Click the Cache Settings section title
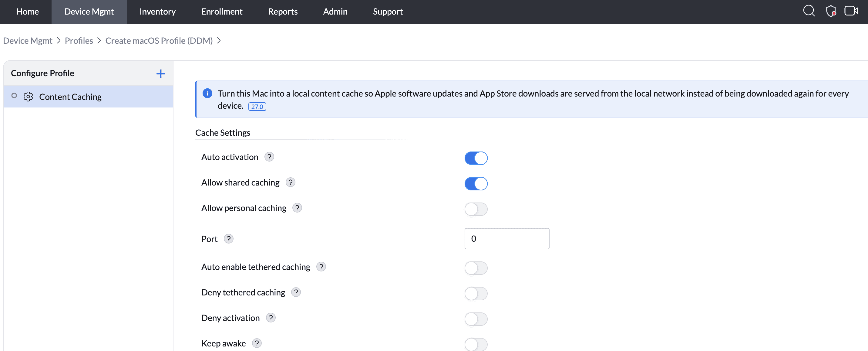This screenshot has width=868, height=351. [x=223, y=133]
